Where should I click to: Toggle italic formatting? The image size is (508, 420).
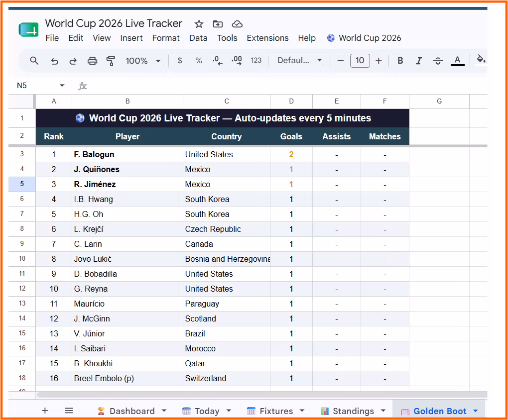click(x=419, y=61)
